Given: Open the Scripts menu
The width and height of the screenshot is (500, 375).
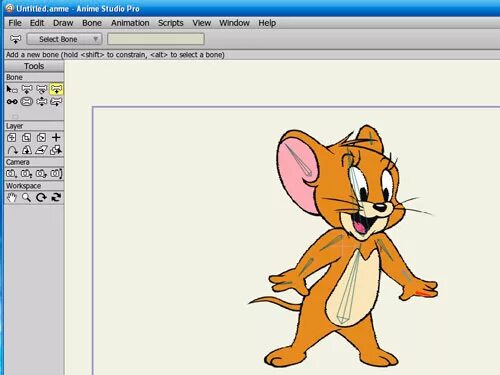Looking at the screenshot, I should click(171, 23).
